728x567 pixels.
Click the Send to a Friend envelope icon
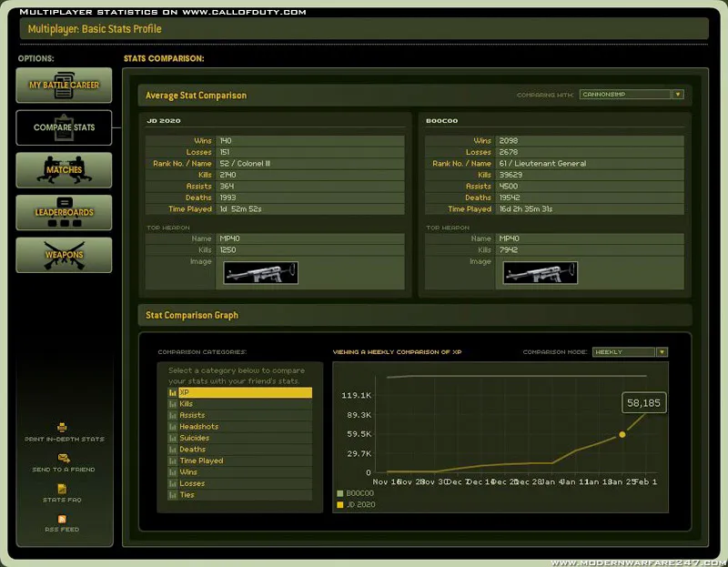[63, 458]
